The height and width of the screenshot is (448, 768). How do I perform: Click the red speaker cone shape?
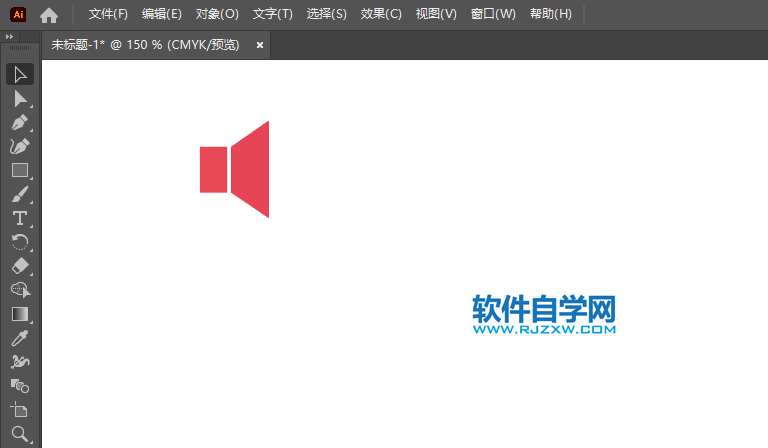pyautogui.click(x=250, y=169)
